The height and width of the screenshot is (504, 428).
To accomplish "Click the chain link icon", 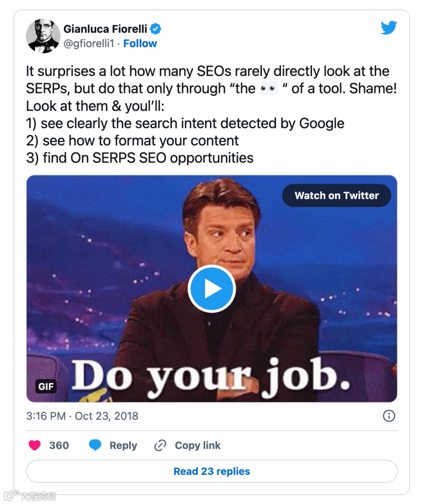I will (x=160, y=445).
